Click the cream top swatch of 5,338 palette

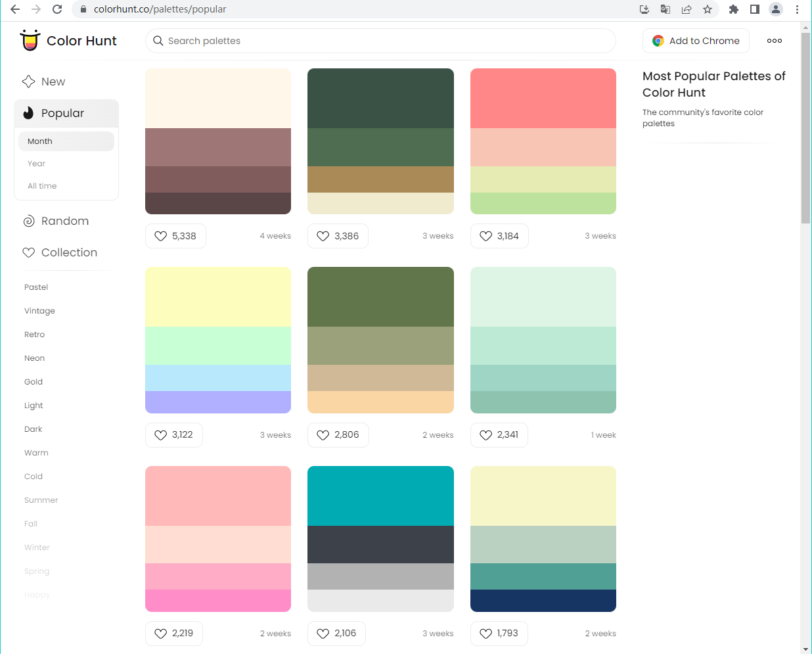(218, 99)
